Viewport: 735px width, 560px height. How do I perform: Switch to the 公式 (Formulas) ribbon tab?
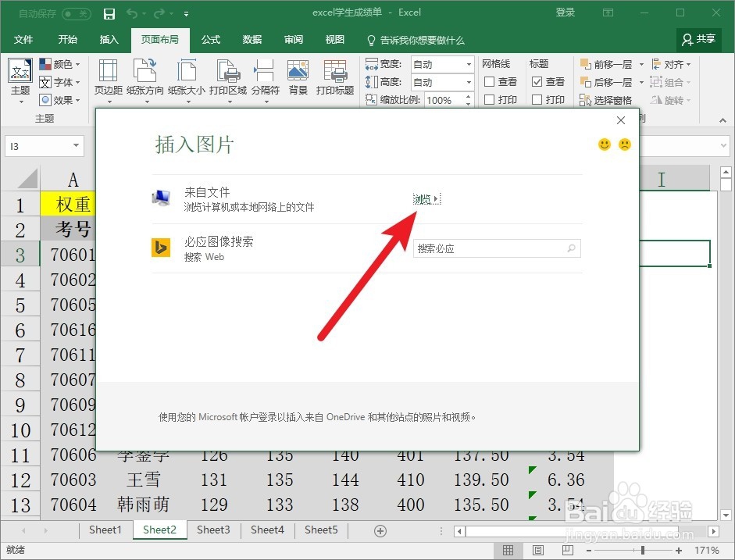[x=209, y=39]
